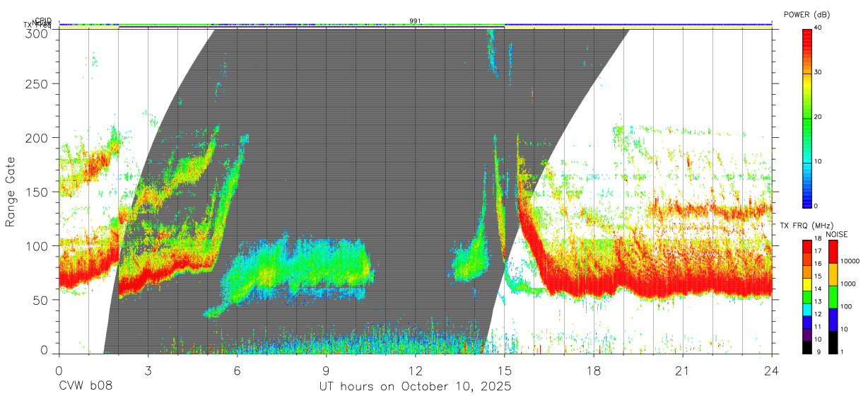Image resolution: width=868 pixels, height=401 pixels.
Task: Click the '30' tick on the POWER scale
Action: pyautogui.click(x=818, y=73)
